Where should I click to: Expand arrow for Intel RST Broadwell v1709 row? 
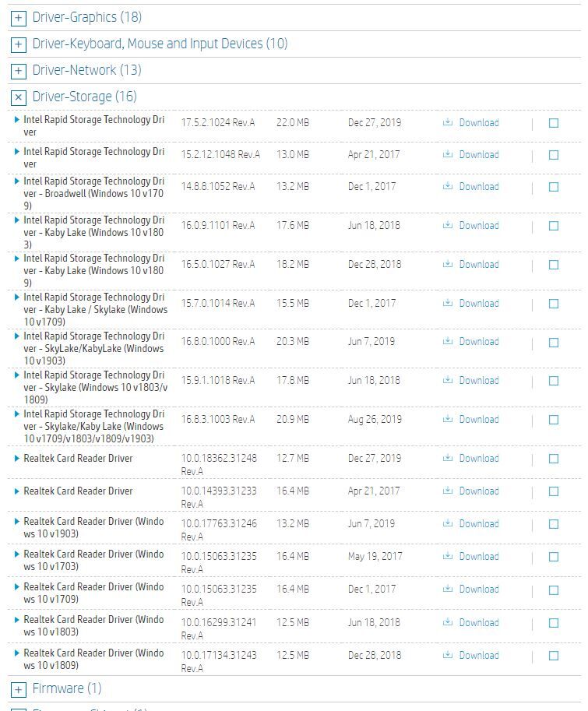pos(17,181)
